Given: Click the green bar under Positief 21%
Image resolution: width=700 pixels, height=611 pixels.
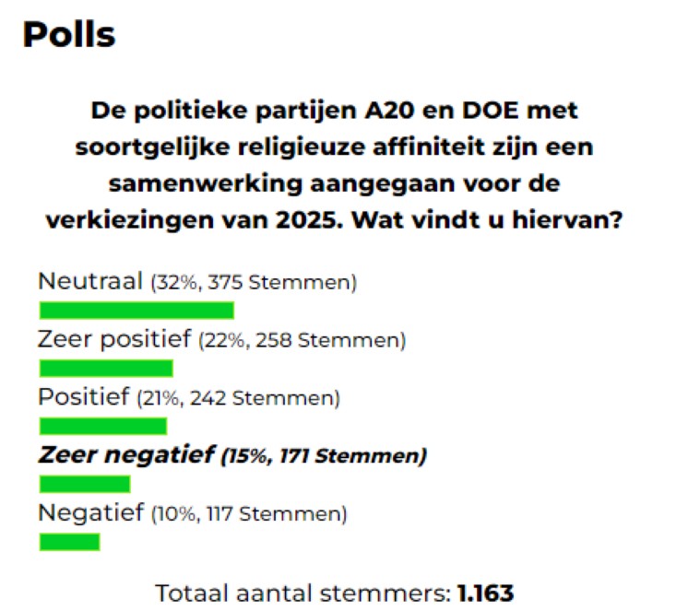Looking at the screenshot, I should [102, 426].
